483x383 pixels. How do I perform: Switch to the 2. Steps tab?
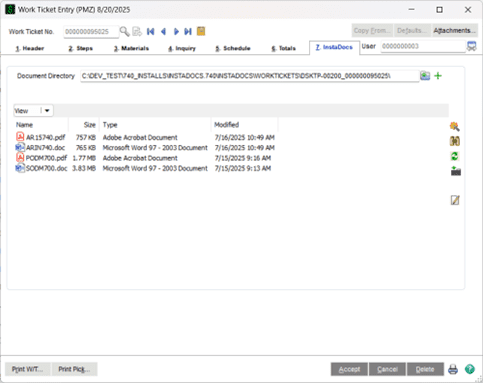coord(81,48)
